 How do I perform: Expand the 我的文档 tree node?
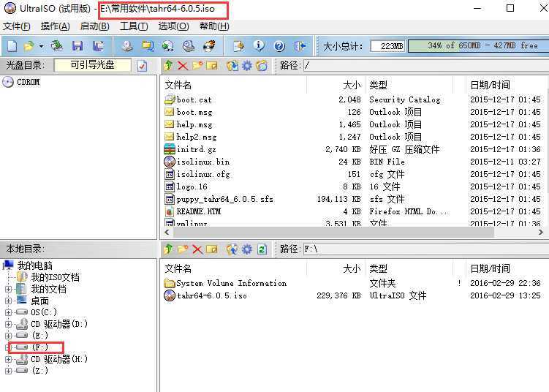pos(8,290)
